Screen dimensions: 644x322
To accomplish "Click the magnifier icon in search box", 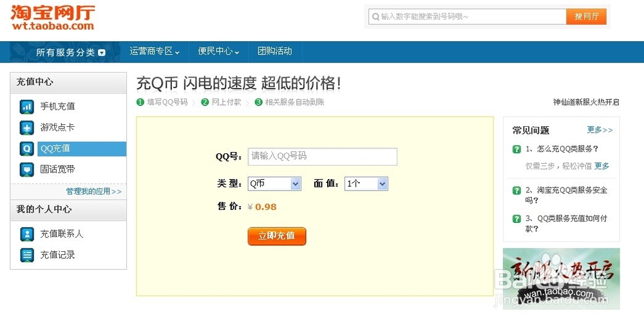I will point(375,17).
